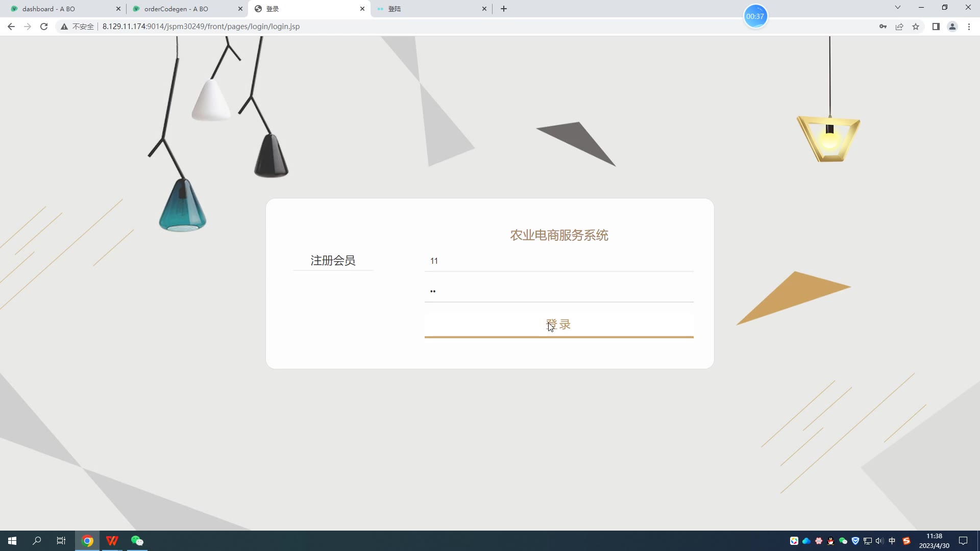980x551 pixels.
Task: Open the Chrome profile menu
Action: tap(952, 27)
